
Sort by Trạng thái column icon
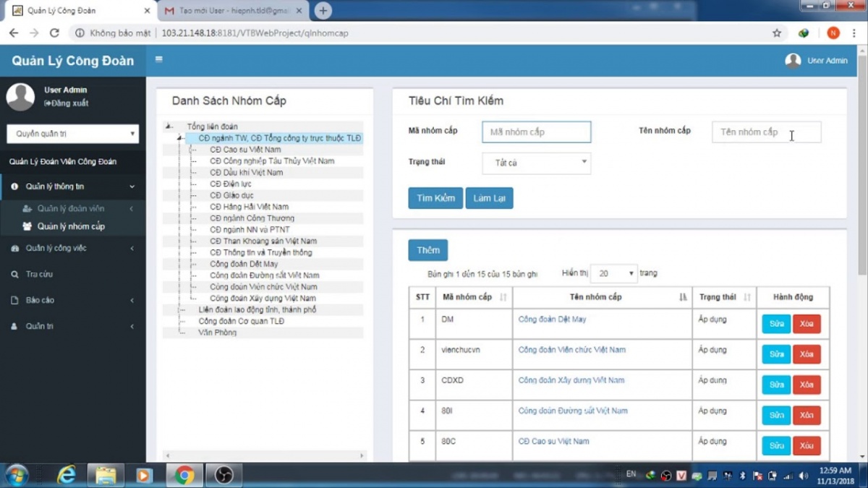point(747,297)
